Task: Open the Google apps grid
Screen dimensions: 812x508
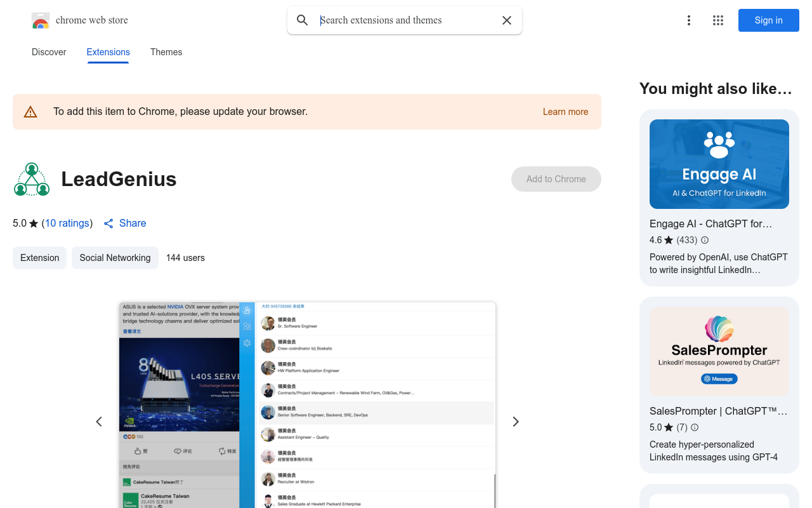Action: (x=718, y=20)
